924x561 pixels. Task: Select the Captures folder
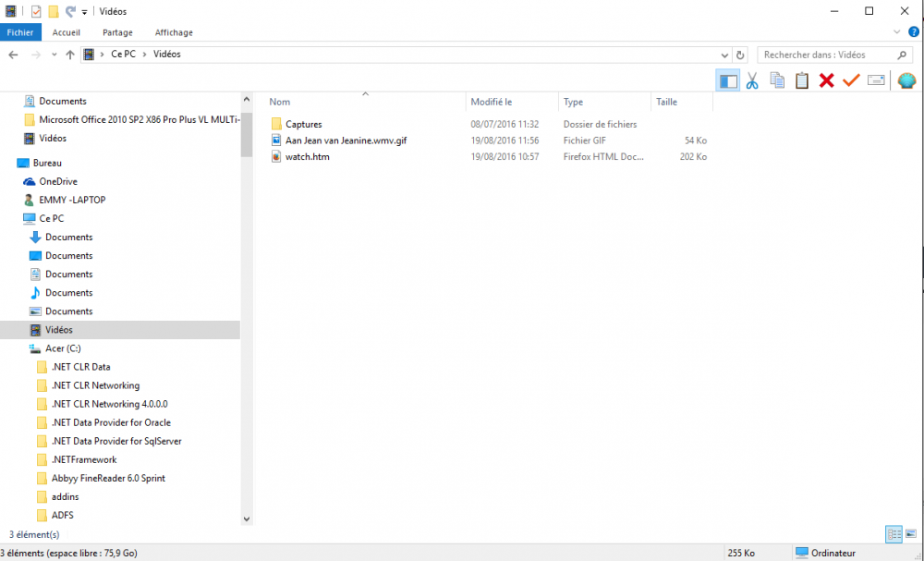click(303, 125)
